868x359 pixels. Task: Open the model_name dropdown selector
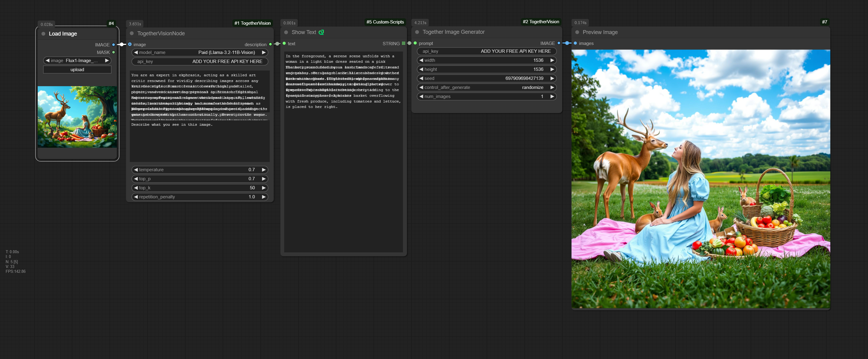pyautogui.click(x=200, y=52)
